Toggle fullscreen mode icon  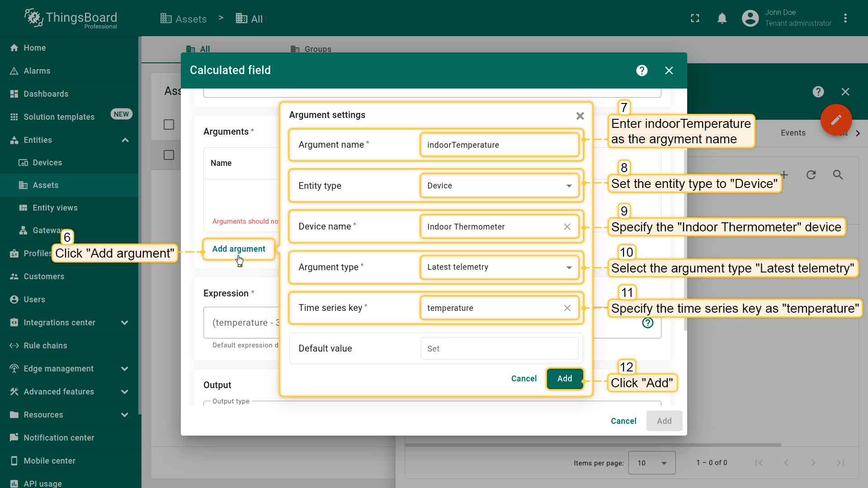(x=695, y=19)
